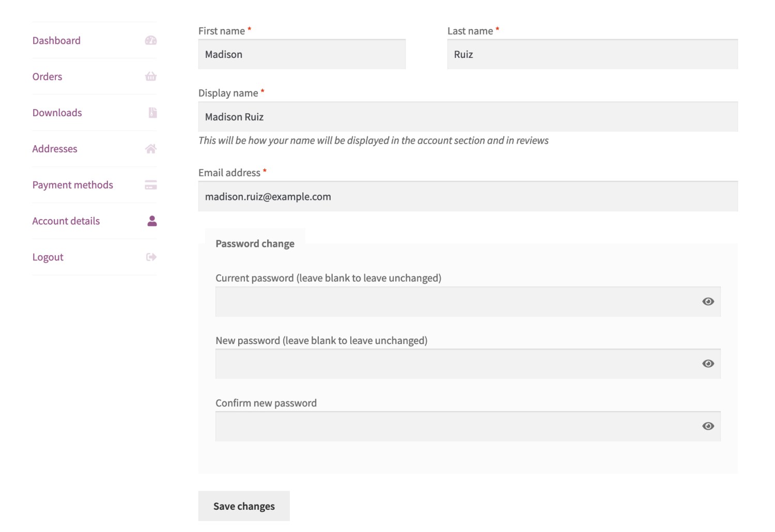This screenshot has width=775, height=532.
Task: Click the Downloads file icon
Action: (150, 113)
